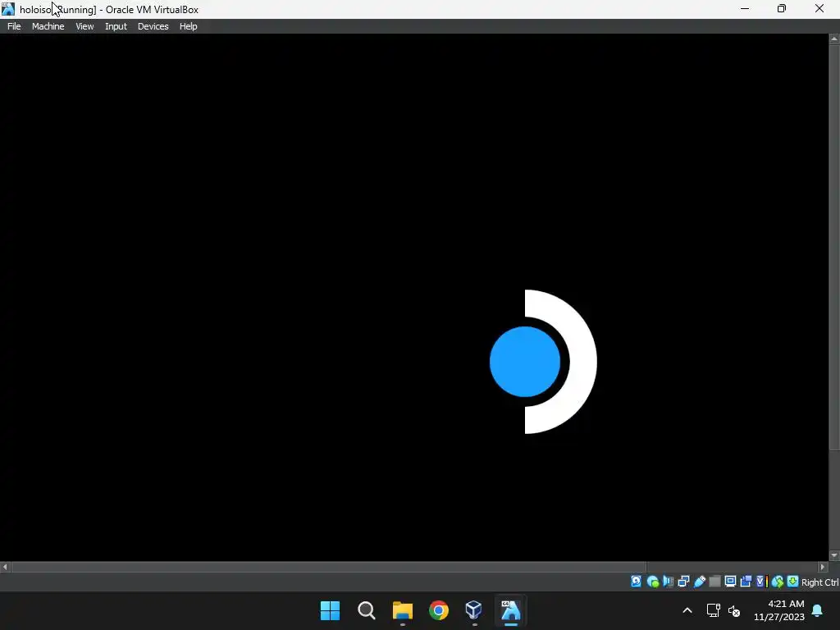The width and height of the screenshot is (840, 630).
Task: Open the Machine menu
Action: point(48,26)
